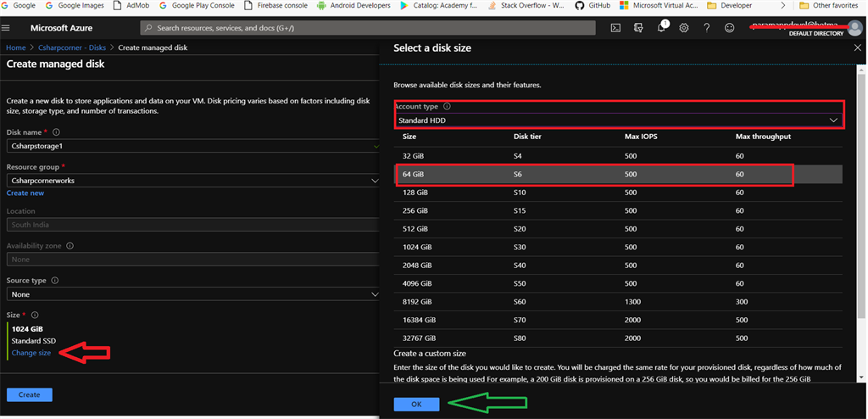Select the 1024 GiB S30 row
The height and width of the screenshot is (419, 868).
(x=618, y=247)
